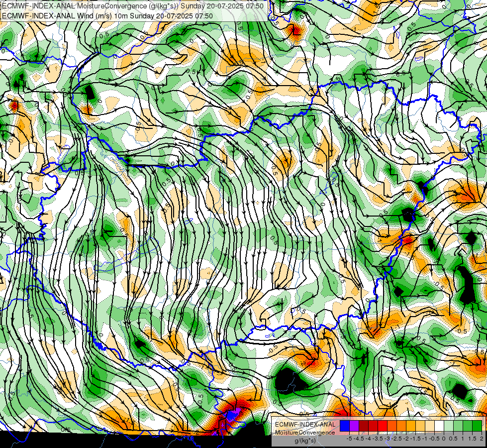Choose the palest green swatch beside white
This screenshot has width=487, height=448.
[449, 426]
